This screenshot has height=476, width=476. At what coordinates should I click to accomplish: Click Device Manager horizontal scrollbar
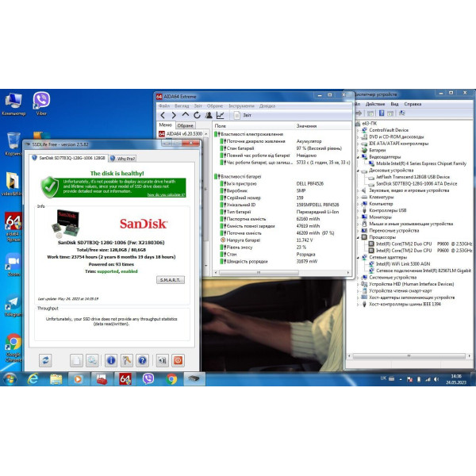(409, 355)
